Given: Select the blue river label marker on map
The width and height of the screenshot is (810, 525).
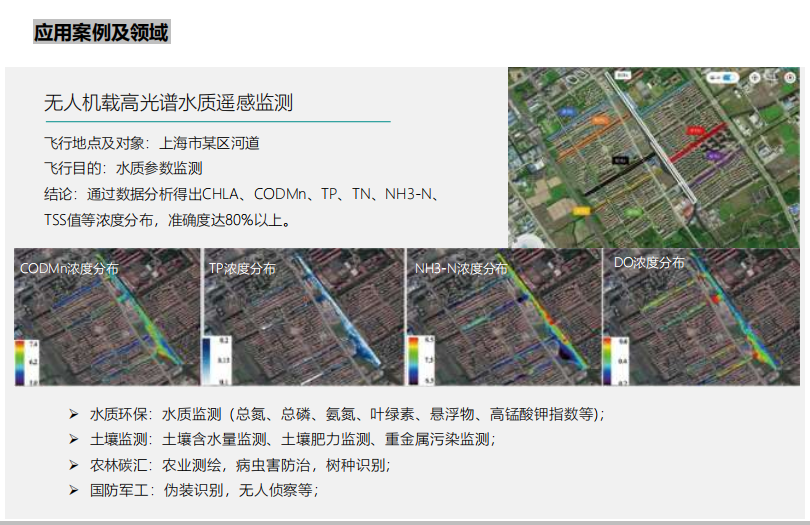Looking at the screenshot, I should (x=567, y=112).
